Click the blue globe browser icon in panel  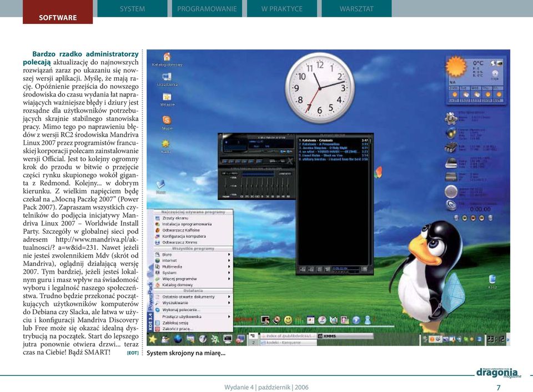pyautogui.click(x=178, y=339)
